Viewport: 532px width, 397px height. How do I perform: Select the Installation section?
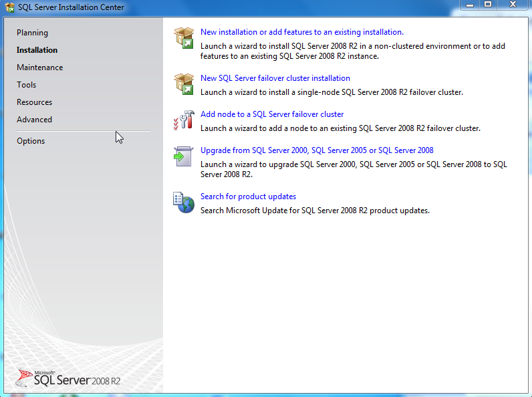[37, 50]
